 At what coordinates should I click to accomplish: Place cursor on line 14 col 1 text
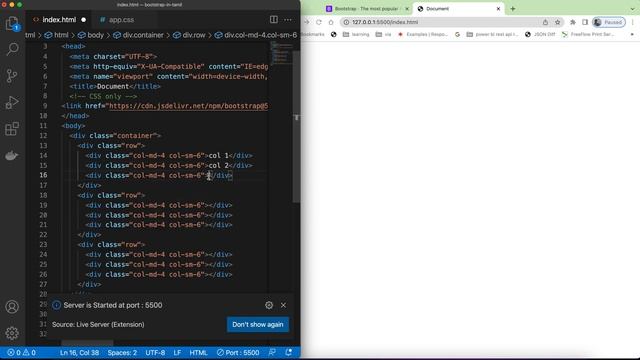[218, 156]
